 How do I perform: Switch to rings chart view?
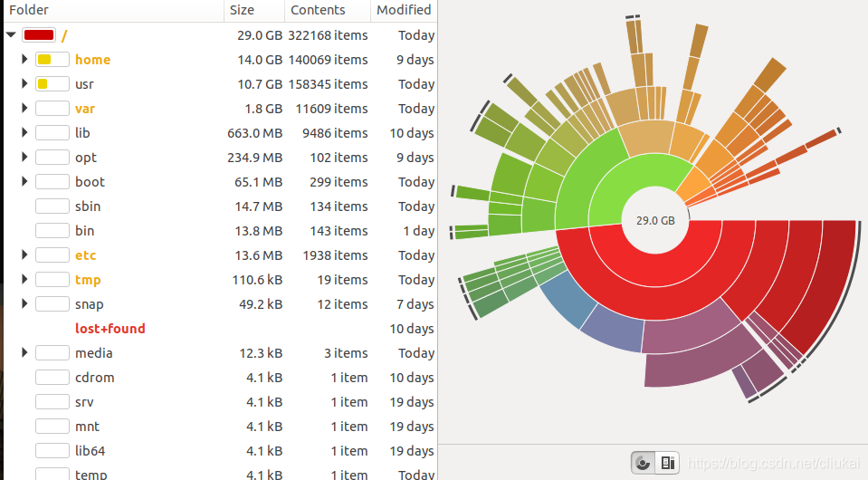[x=643, y=462]
